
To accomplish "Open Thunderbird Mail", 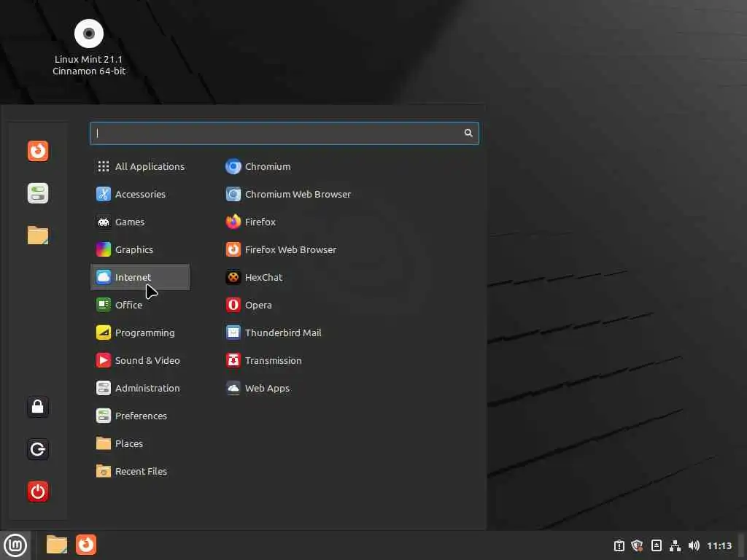I will tap(274, 332).
